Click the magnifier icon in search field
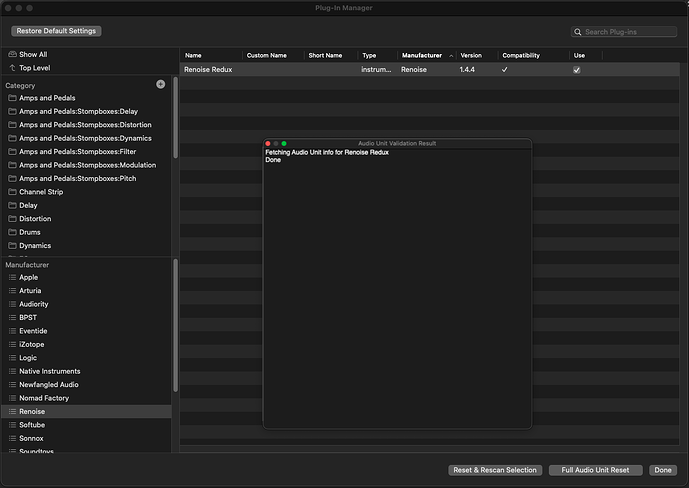Screen dimensions: 689x488 [x=578, y=32]
